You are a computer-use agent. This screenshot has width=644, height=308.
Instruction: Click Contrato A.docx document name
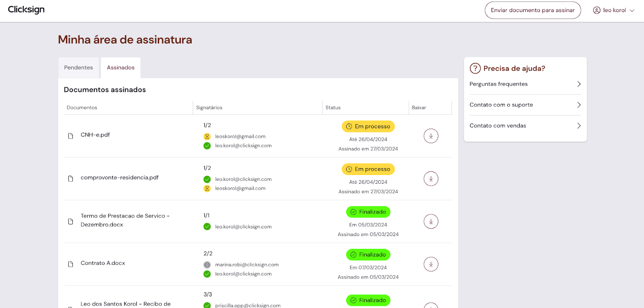(103, 263)
